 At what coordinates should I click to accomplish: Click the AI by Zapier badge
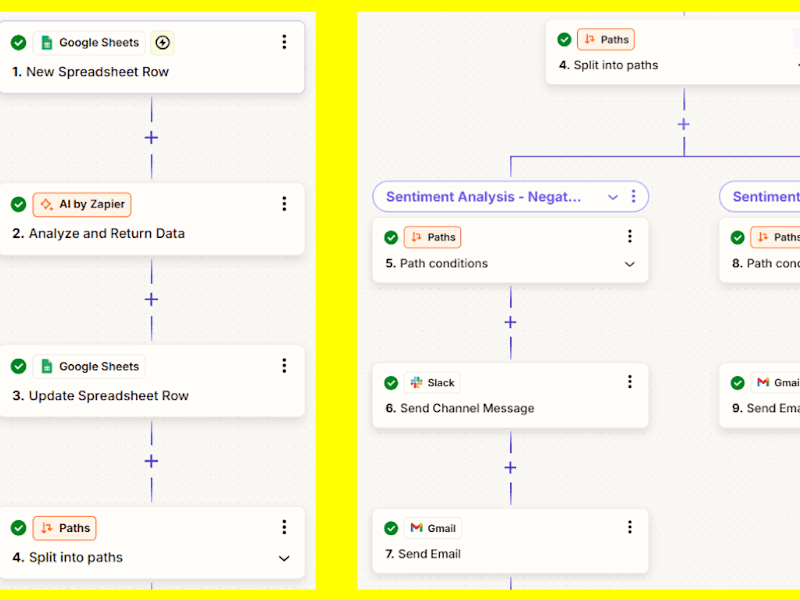pyautogui.click(x=82, y=205)
